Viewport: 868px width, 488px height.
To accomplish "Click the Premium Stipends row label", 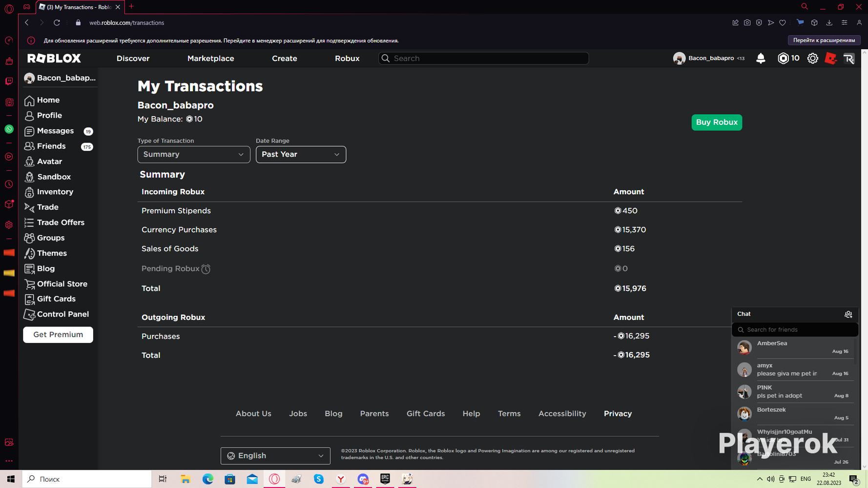I will click(x=176, y=211).
